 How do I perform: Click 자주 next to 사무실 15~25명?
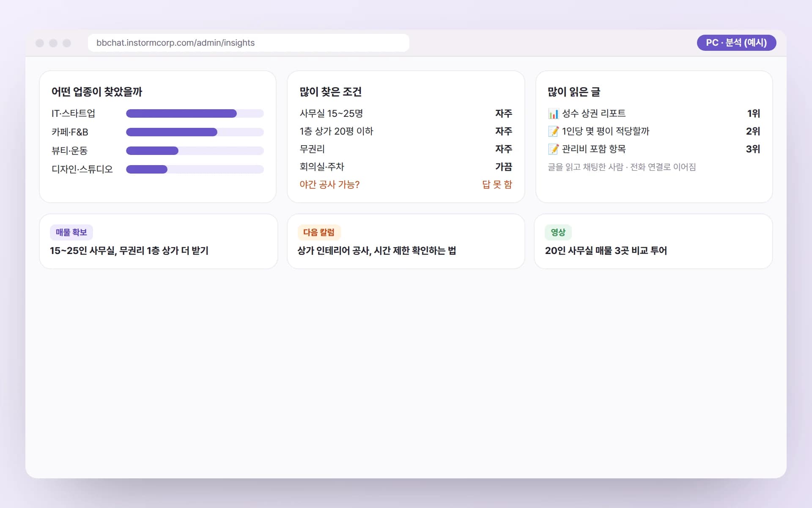504,113
